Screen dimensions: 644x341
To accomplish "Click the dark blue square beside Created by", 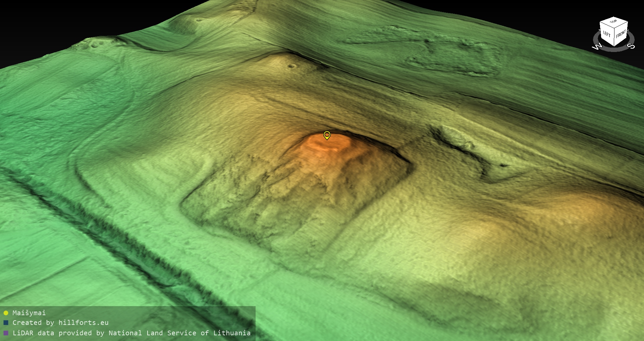I will point(6,323).
